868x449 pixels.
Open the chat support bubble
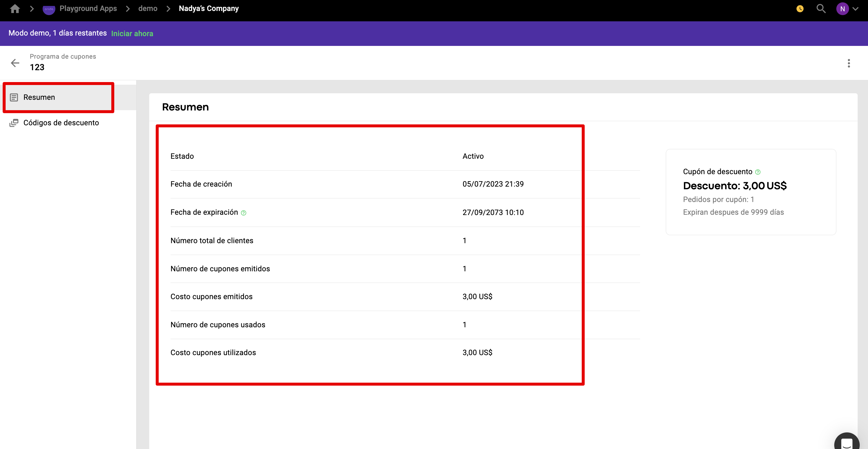coord(846,442)
